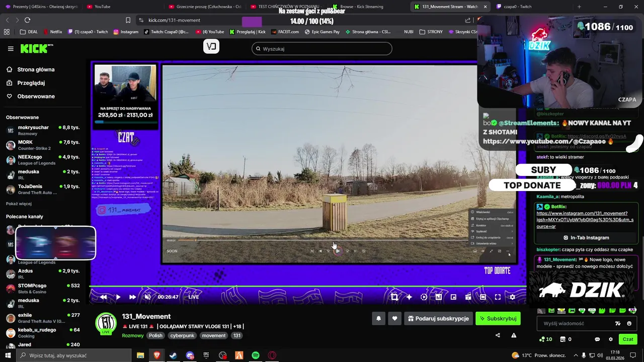
Task: Open NEEXcsgo channel in sidebar
Action: click(x=43, y=159)
